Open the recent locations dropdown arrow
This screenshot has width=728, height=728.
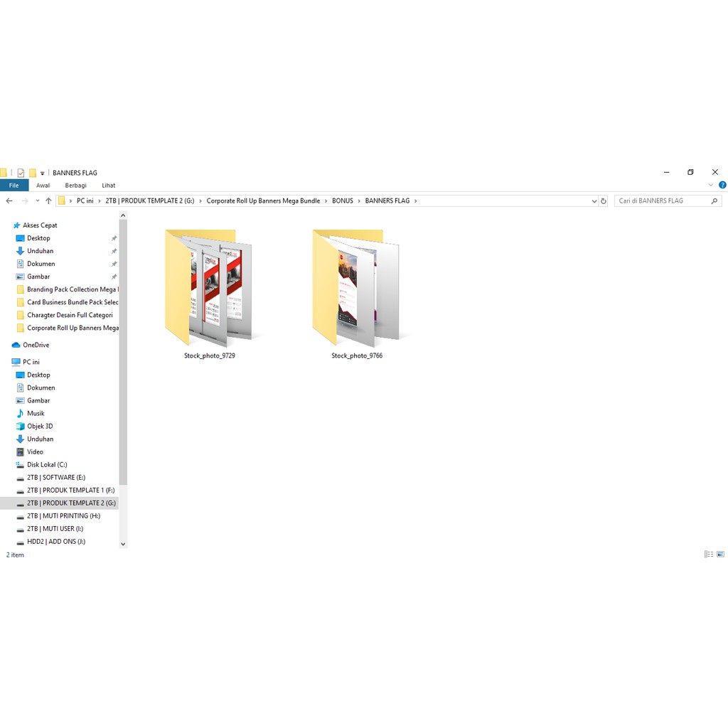(38, 201)
